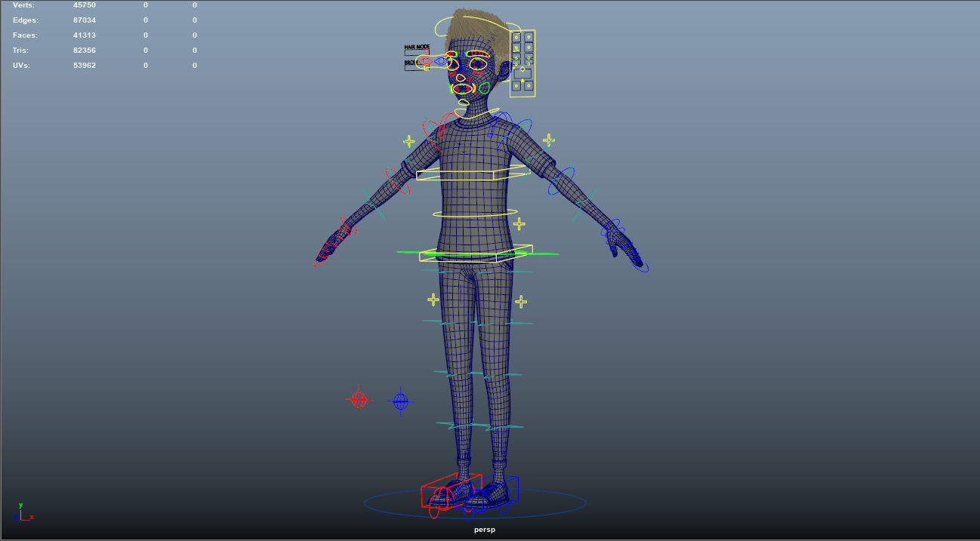980x541 pixels.
Task: Click the face count 41313
Action: (85, 35)
